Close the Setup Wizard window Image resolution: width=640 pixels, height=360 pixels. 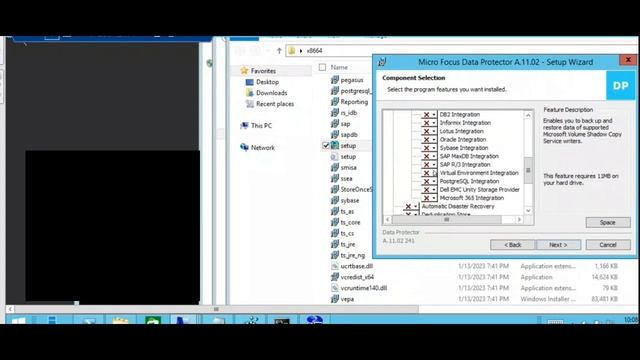coord(628,60)
